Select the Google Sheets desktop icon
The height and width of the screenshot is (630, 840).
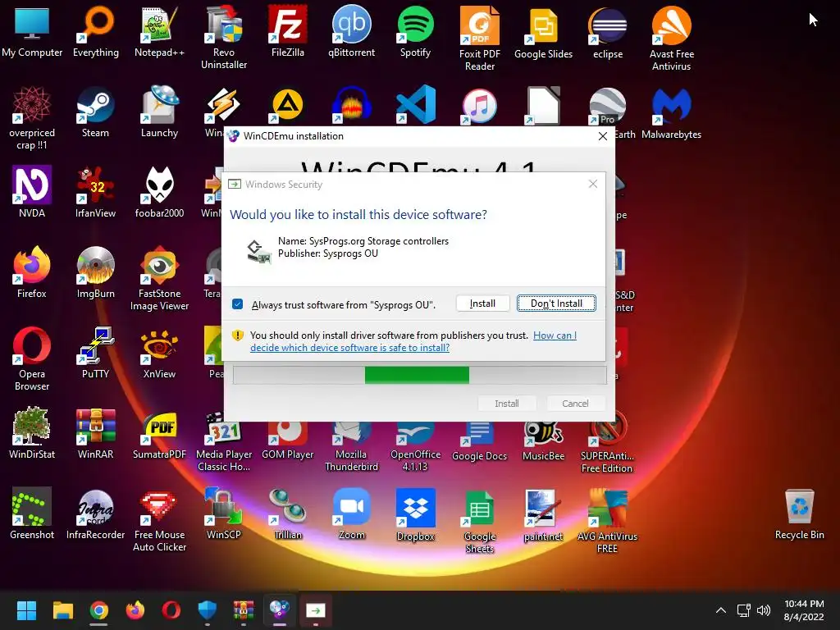[479, 522]
